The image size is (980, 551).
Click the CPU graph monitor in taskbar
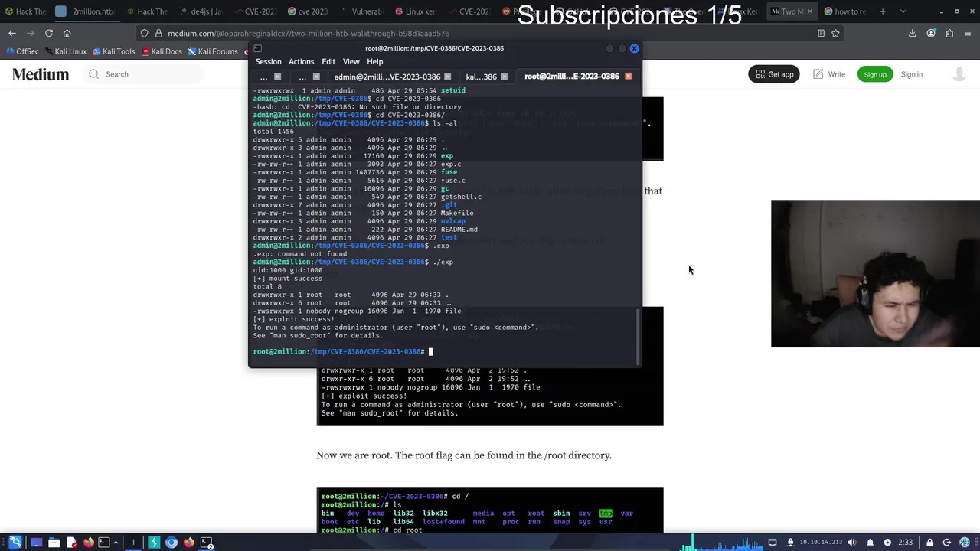pyautogui.click(x=721, y=543)
